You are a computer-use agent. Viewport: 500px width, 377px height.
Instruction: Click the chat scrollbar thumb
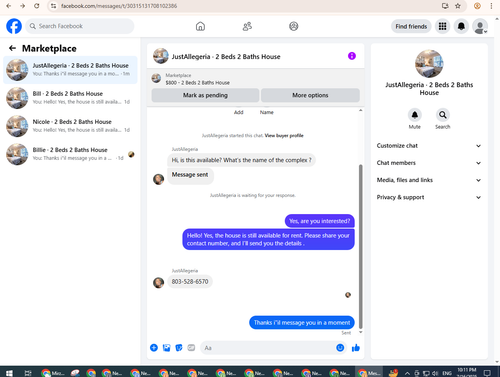point(360,247)
